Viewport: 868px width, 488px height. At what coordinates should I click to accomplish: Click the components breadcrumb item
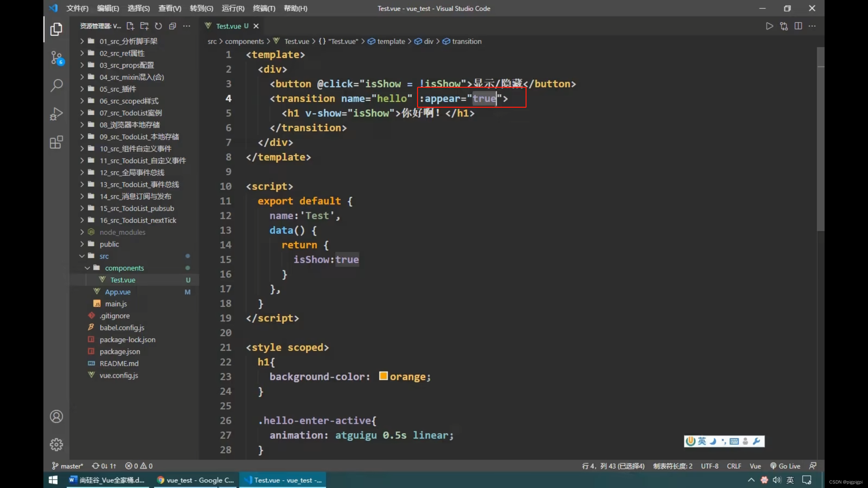click(244, 41)
